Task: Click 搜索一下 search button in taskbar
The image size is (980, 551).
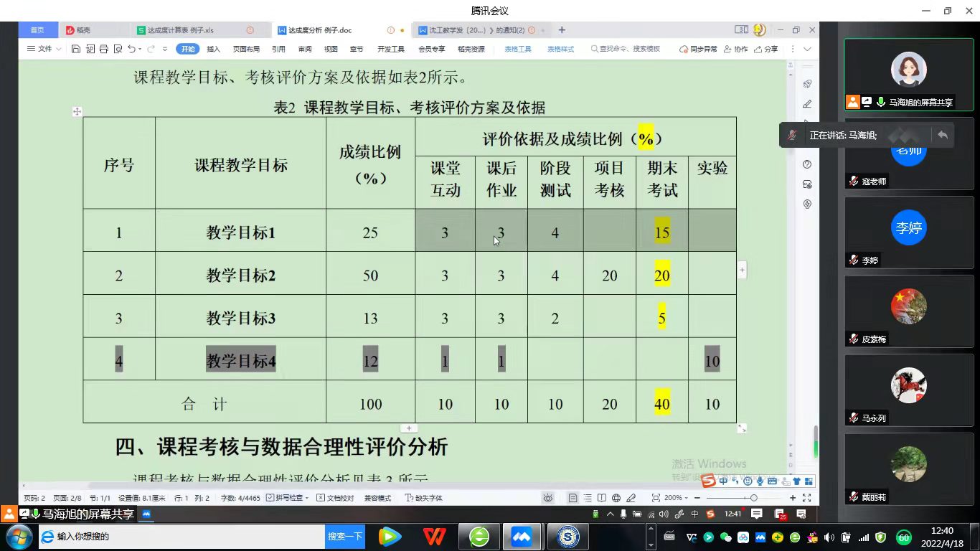Action: [x=345, y=537]
